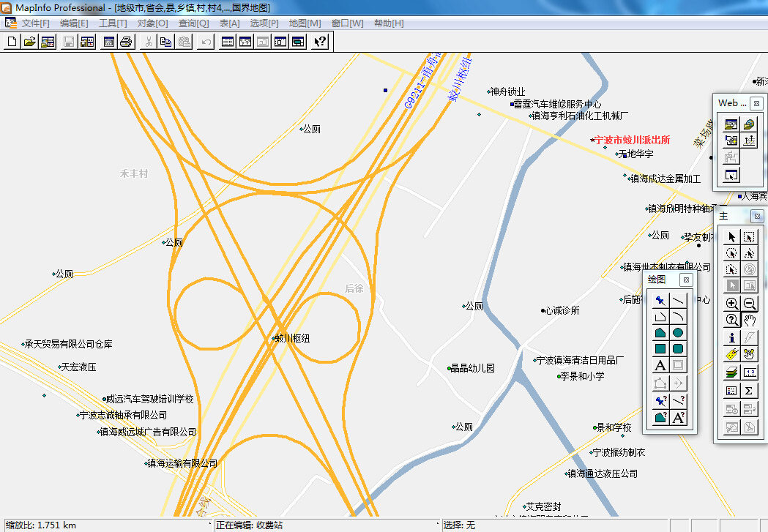
Task: Click the New Redistricter window icon
Action: pos(298,42)
